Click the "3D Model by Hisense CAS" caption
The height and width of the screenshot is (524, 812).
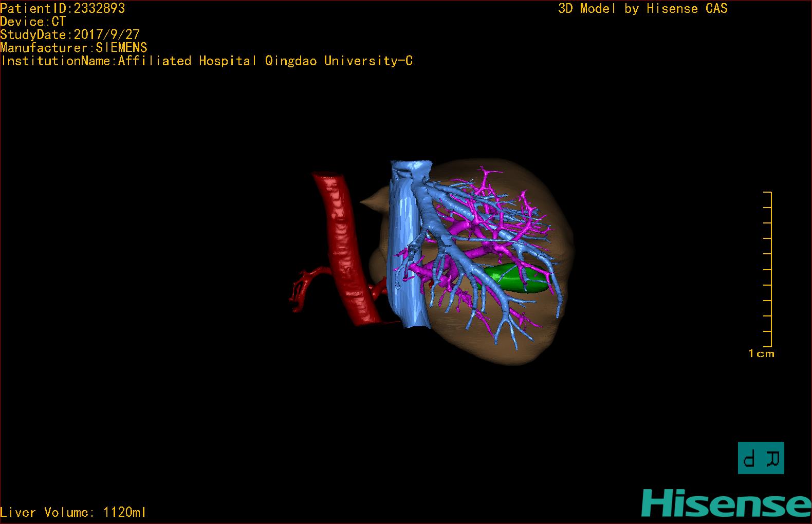(643, 8)
